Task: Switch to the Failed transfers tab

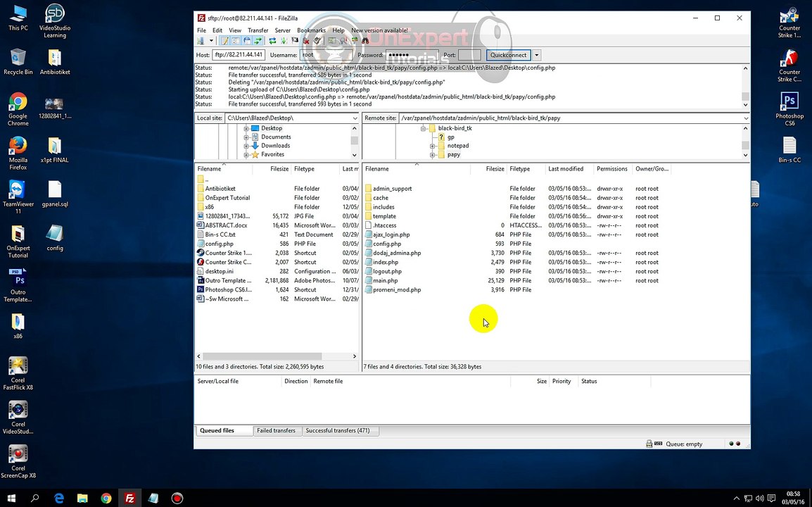Action: (276, 431)
